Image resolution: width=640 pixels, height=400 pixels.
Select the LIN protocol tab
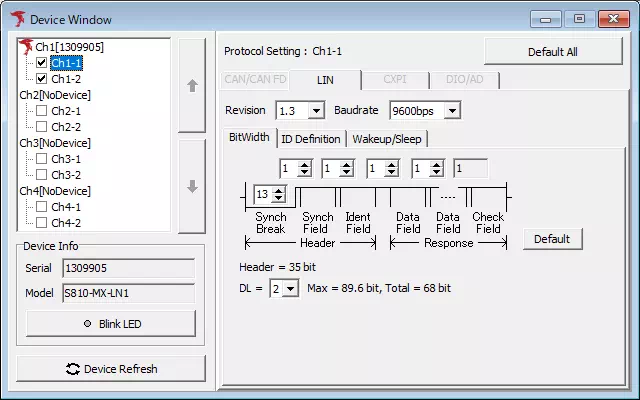[325, 80]
